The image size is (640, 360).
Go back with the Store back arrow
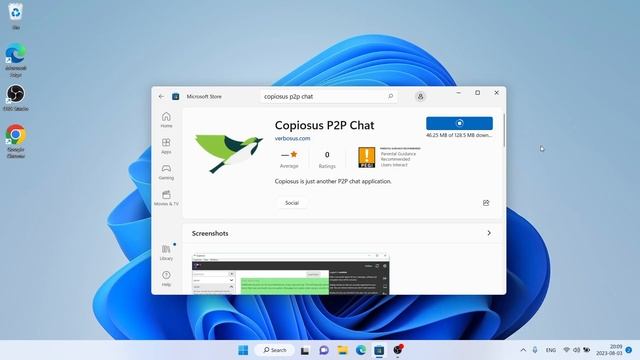pos(161,96)
